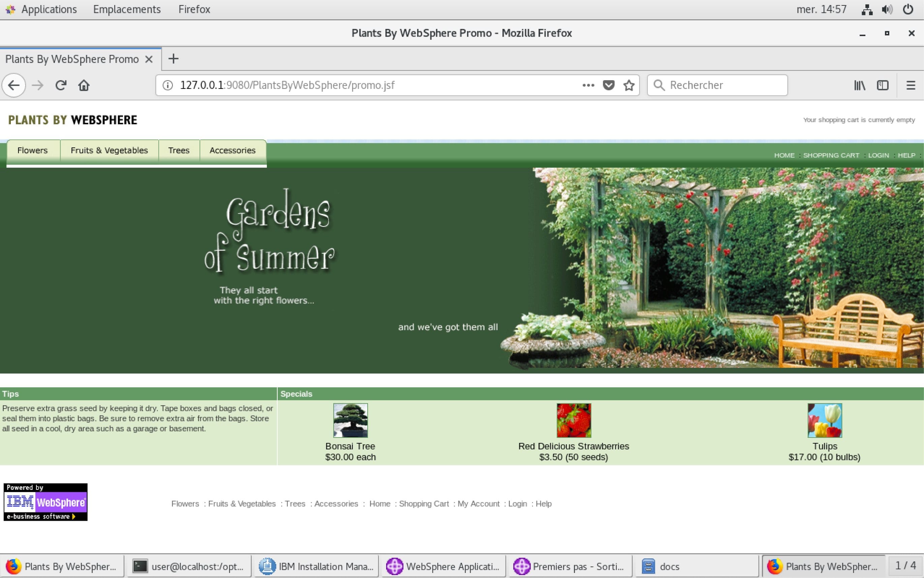Select the Fruits & Vegetables tab
This screenshot has height=578, width=924.
click(109, 150)
